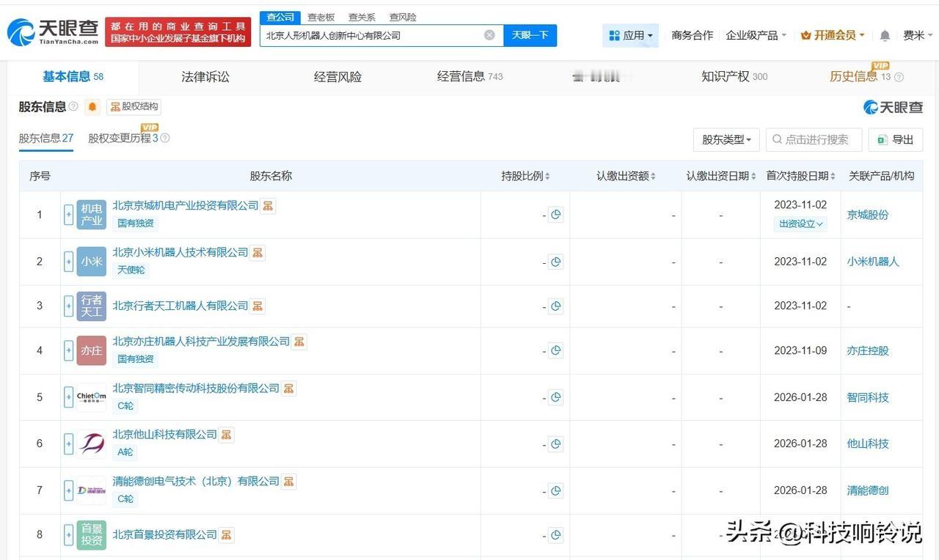This screenshot has width=939, height=560.
Task: Expand the row for 北京行者天工机器人有限公司
Action: tap(69, 306)
